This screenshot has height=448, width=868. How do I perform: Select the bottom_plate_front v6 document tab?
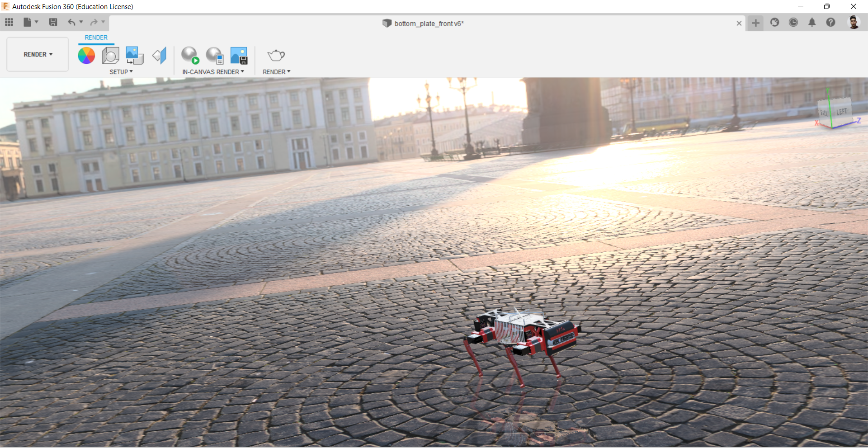423,24
